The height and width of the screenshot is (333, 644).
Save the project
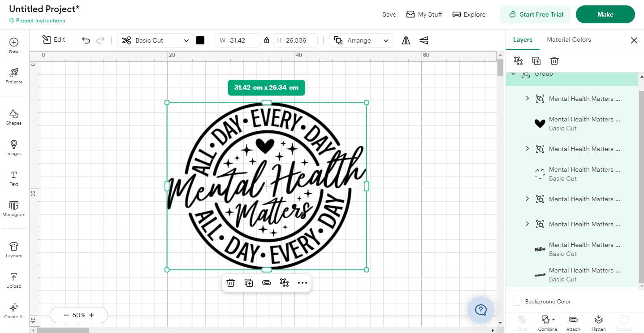pos(389,14)
